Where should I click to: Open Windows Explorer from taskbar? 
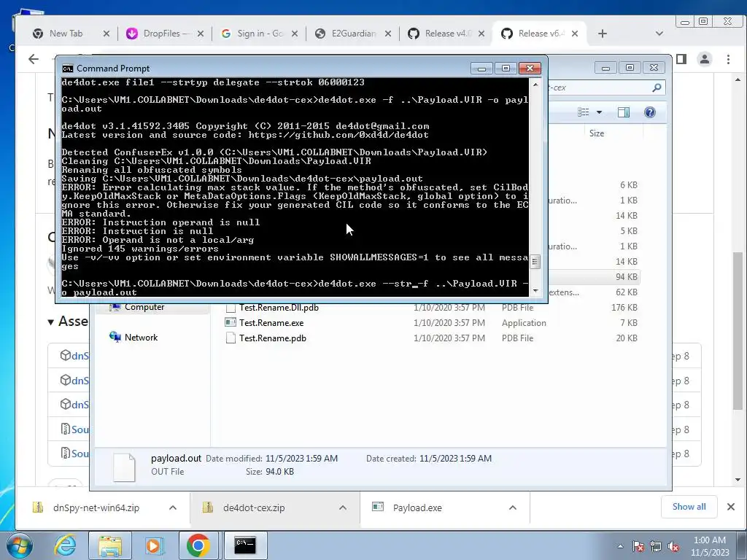click(110, 545)
